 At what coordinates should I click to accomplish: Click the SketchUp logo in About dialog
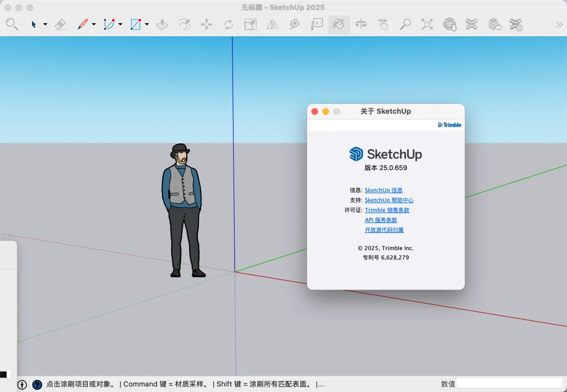385,154
